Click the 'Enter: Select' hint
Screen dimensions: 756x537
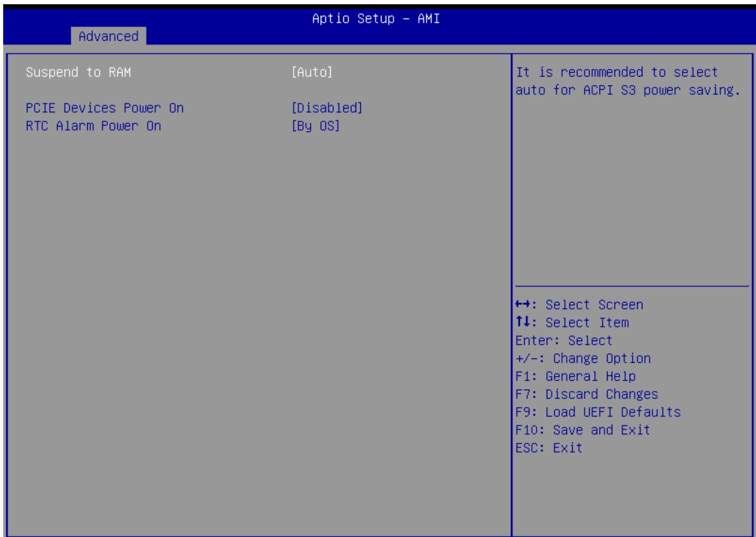[x=564, y=341]
